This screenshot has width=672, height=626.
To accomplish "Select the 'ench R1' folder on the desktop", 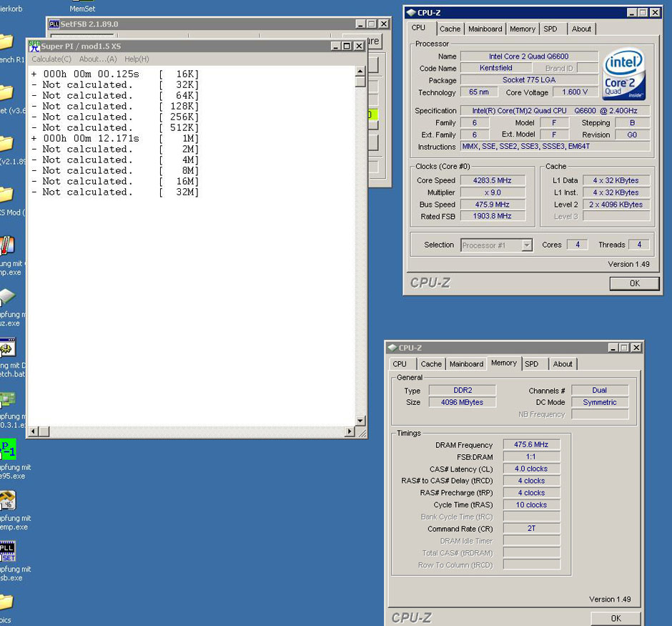I will coord(6,42).
